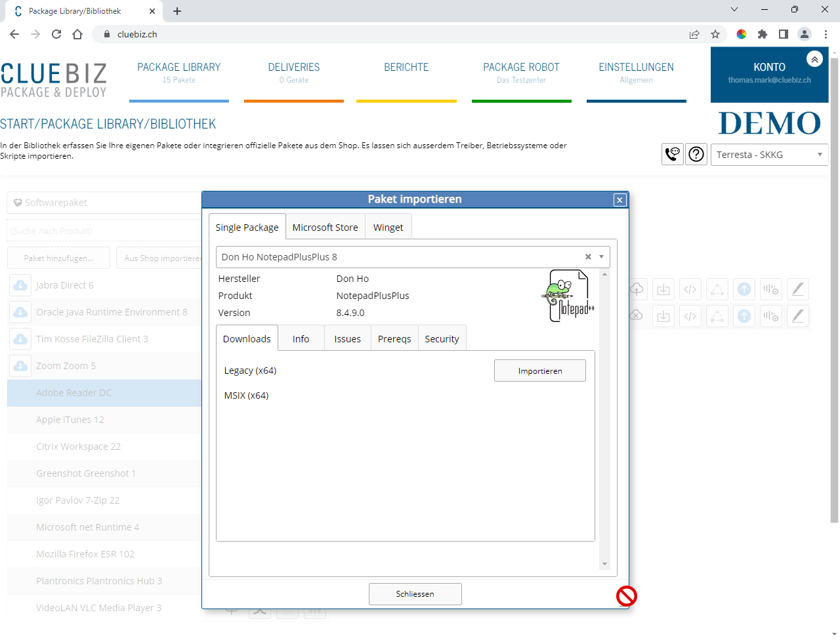Open the Softwarepaket type dropdown
The width and height of the screenshot is (840, 640).
tap(105, 203)
